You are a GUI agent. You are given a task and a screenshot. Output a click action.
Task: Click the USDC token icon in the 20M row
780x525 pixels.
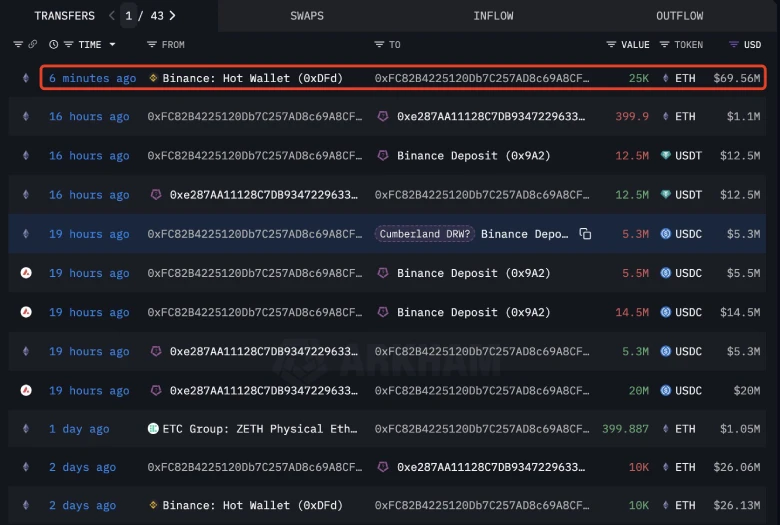(667, 391)
